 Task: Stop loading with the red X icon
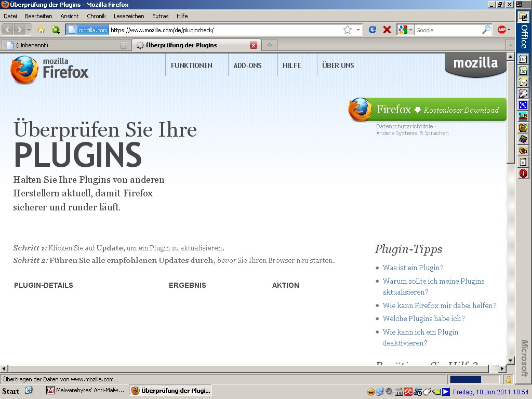pyautogui.click(x=387, y=30)
